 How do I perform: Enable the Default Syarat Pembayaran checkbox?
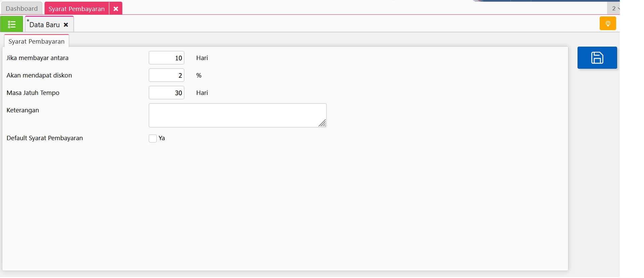[x=153, y=138]
